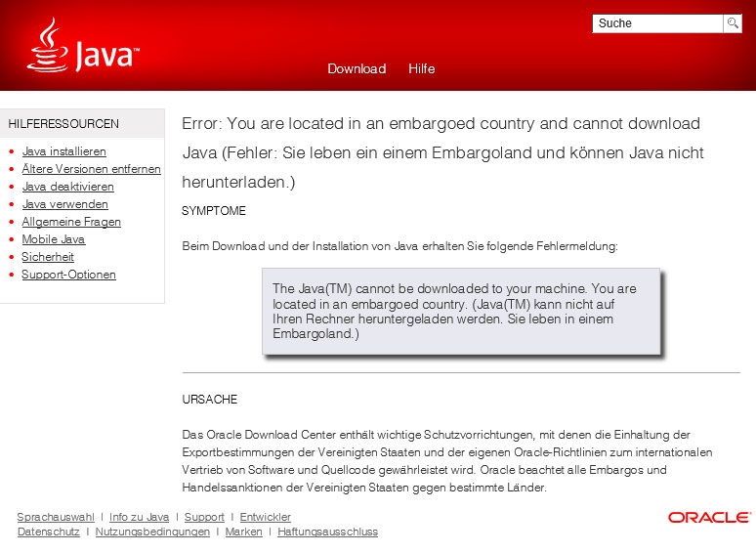The width and height of the screenshot is (756, 553).
Task: Open Nutzungsbedingungen footer link
Action: pos(152,532)
